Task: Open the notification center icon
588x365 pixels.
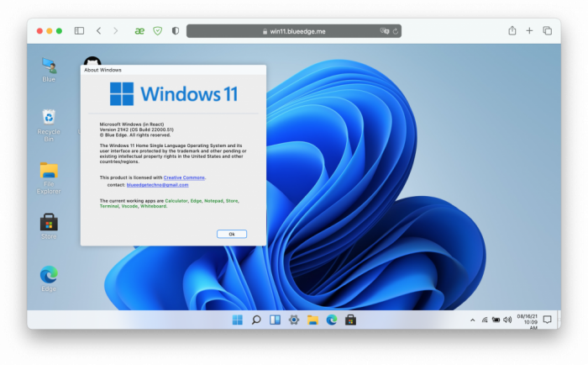Action: click(x=548, y=320)
